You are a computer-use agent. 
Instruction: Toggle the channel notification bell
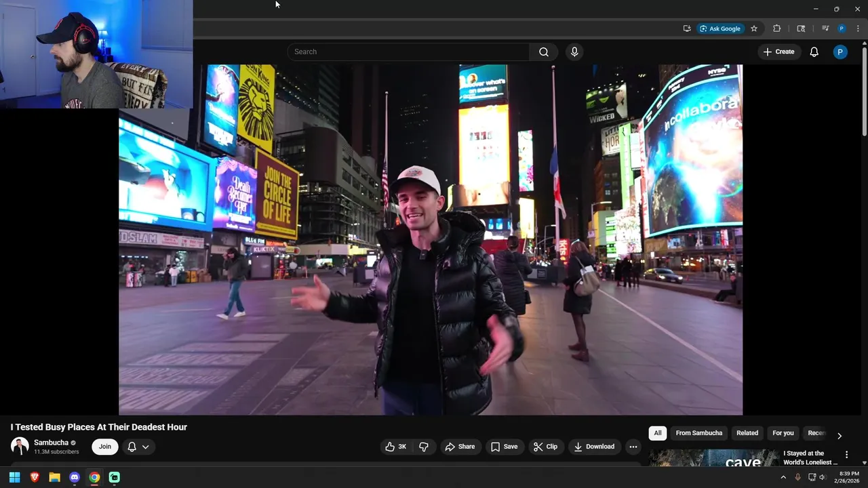tap(132, 447)
